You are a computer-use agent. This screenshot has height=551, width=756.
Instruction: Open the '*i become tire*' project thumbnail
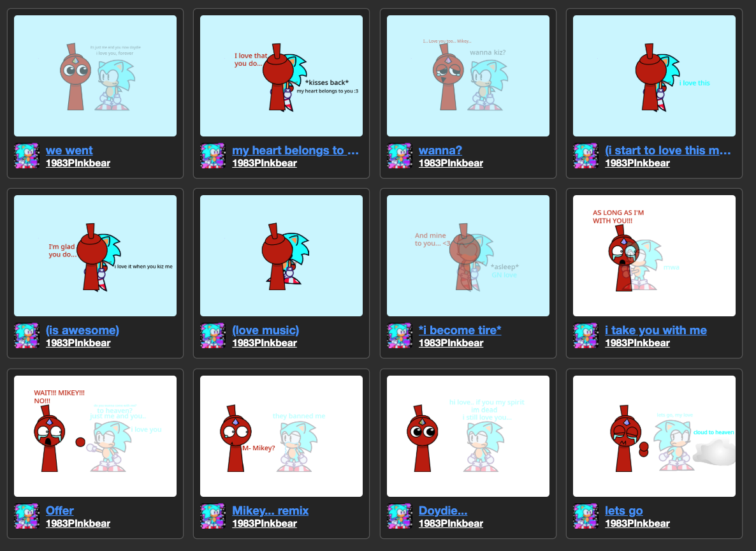(x=468, y=256)
